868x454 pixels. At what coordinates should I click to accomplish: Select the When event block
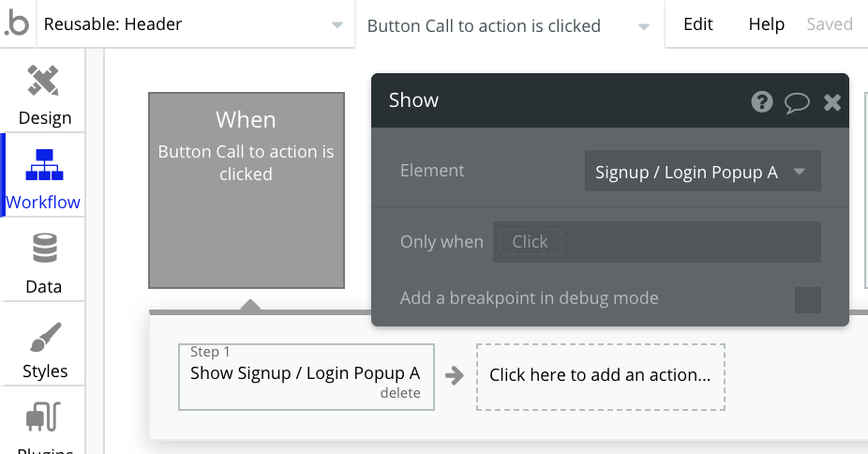(247, 189)
